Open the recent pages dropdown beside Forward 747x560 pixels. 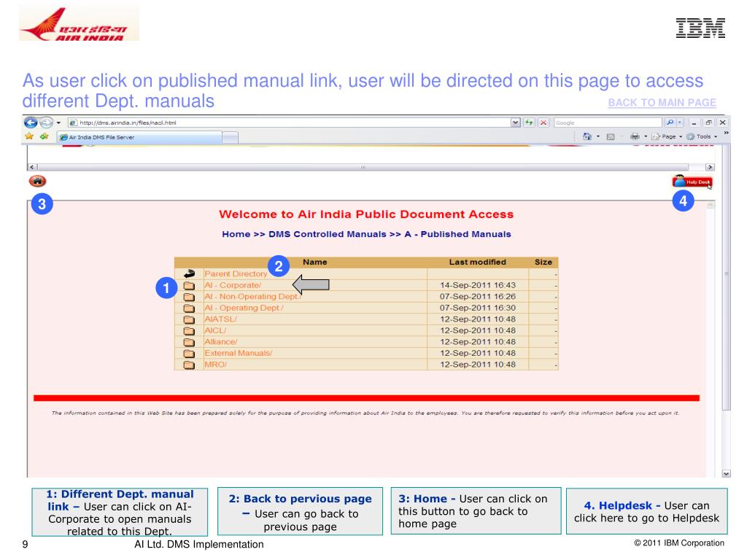58,122
